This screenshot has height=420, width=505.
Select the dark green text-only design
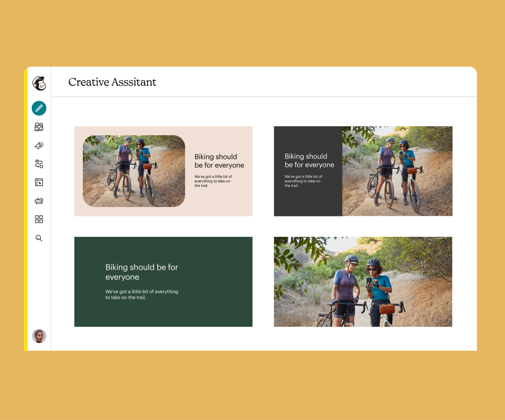coord(163,282)
